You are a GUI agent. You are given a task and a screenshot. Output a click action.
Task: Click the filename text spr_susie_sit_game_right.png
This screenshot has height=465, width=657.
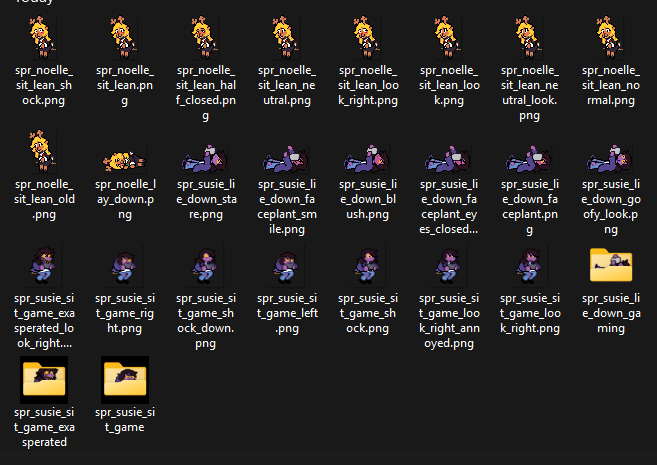(x=124, y=313)
